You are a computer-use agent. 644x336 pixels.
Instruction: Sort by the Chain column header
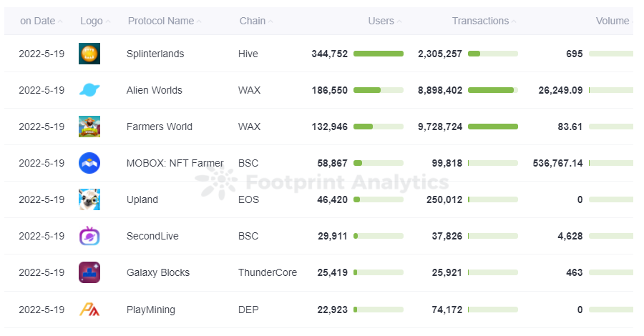pyautogui.click(x=256, y=21)
